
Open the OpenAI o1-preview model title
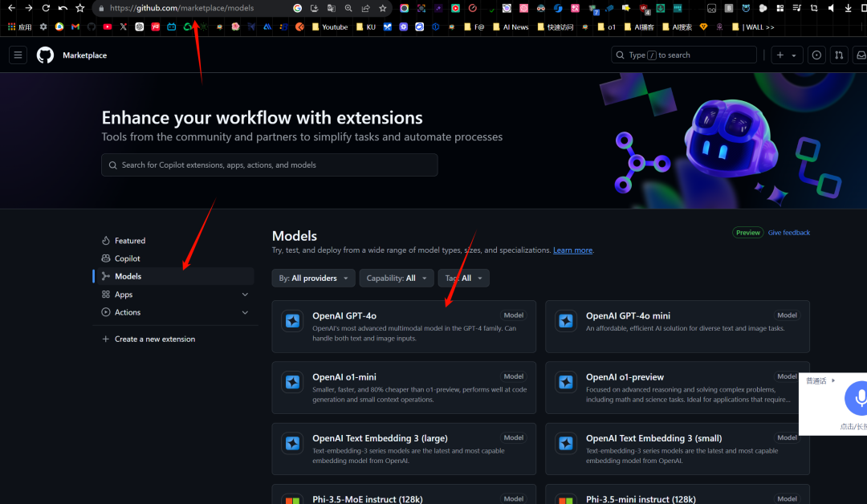625,377
